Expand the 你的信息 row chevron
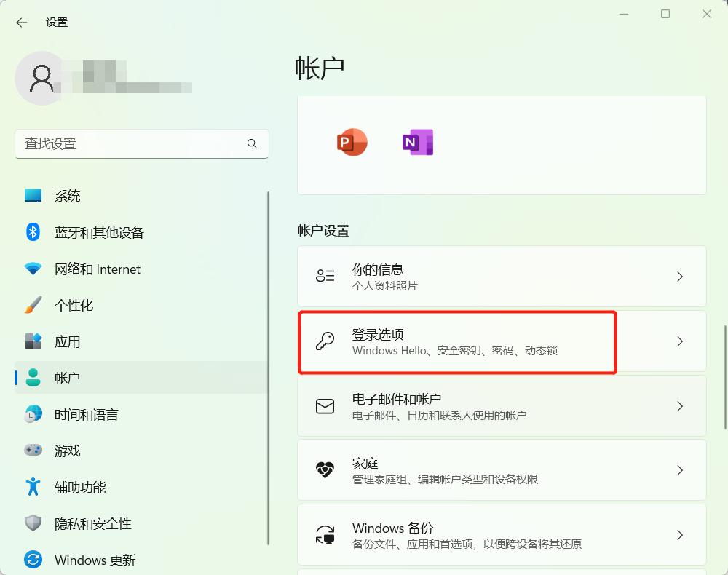This screenshot has width=728, height=575. point(680,277)
